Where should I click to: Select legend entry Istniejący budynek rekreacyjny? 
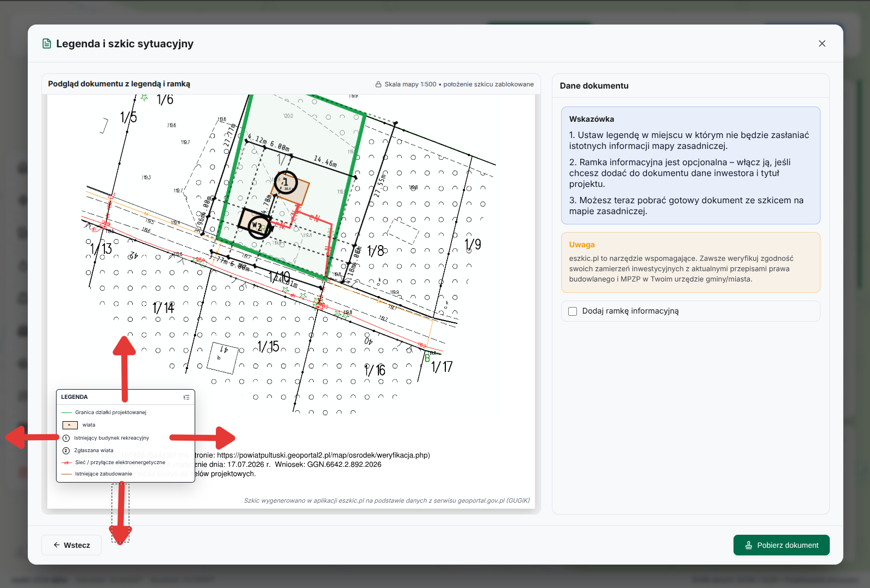pos(111,438)
